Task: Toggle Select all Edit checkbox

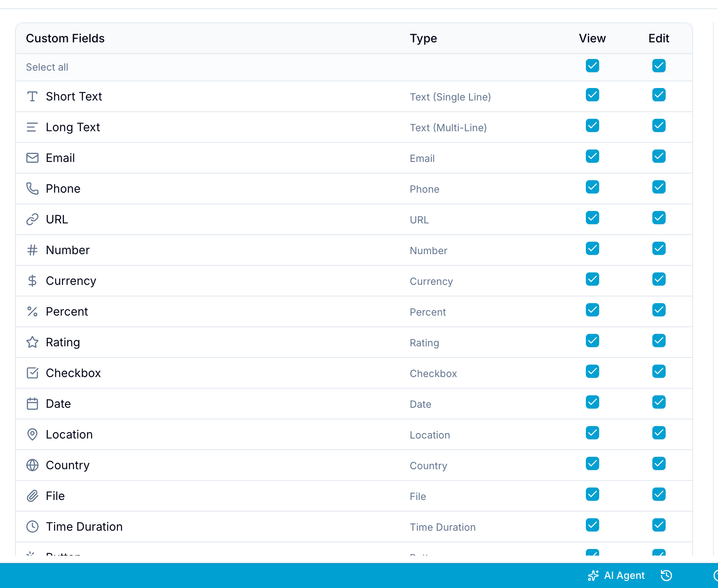Action: pos(659,66)
